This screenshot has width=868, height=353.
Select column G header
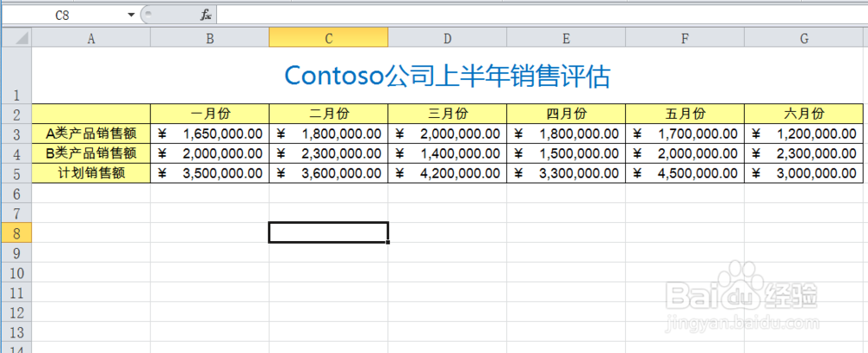point(804,37)
